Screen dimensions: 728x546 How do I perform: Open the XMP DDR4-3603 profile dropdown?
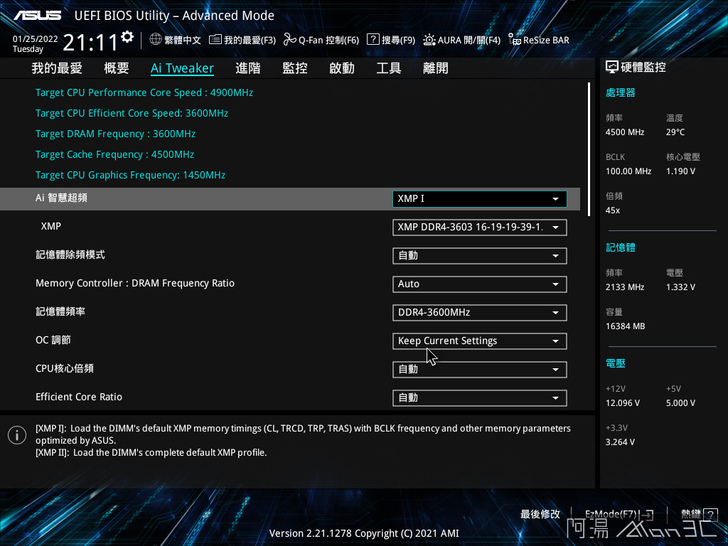[479, 227]
